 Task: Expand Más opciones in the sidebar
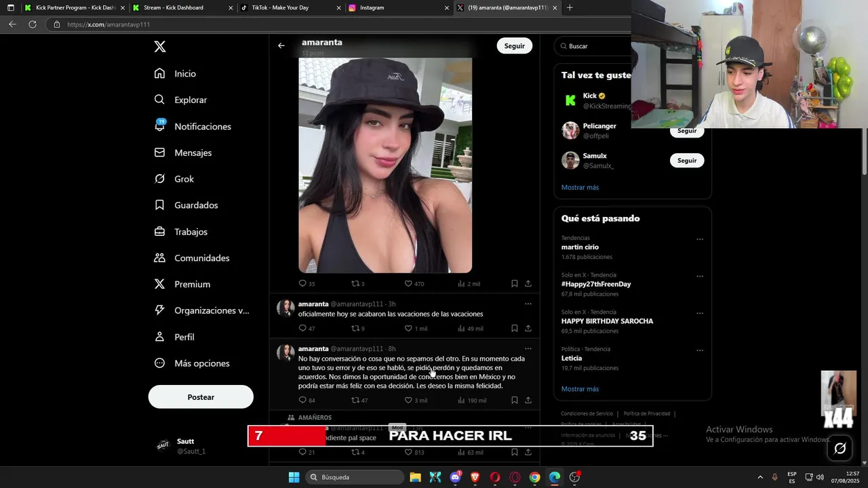click(192, 363)
